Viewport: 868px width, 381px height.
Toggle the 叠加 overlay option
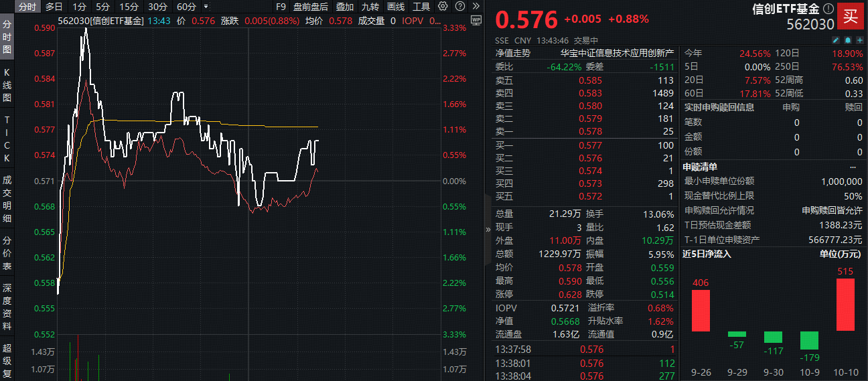pos(344,7)
